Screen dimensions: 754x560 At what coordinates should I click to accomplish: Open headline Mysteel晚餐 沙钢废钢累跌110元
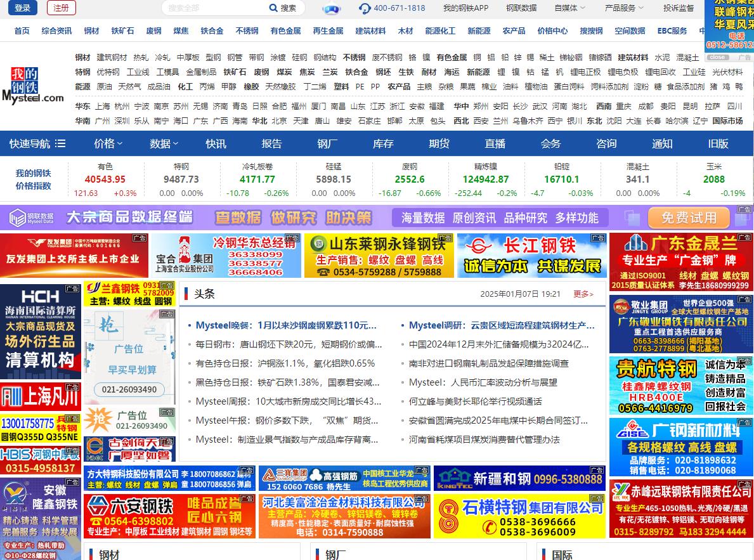pyautogui.click(x=285, y=325)
